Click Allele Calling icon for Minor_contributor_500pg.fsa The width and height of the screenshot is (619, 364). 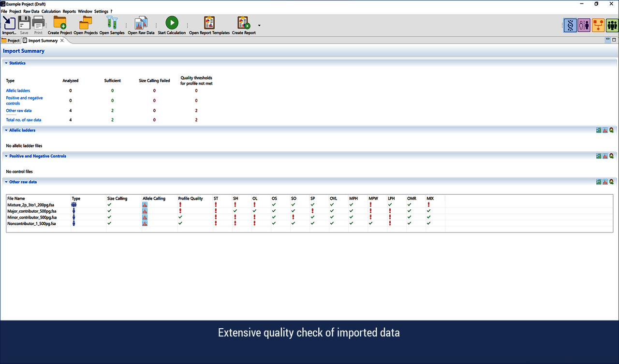coord(145,218)
